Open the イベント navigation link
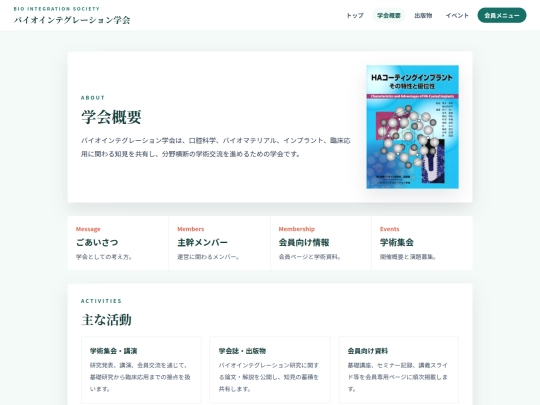This screenshot has height=405, width=540. (457, 15)
